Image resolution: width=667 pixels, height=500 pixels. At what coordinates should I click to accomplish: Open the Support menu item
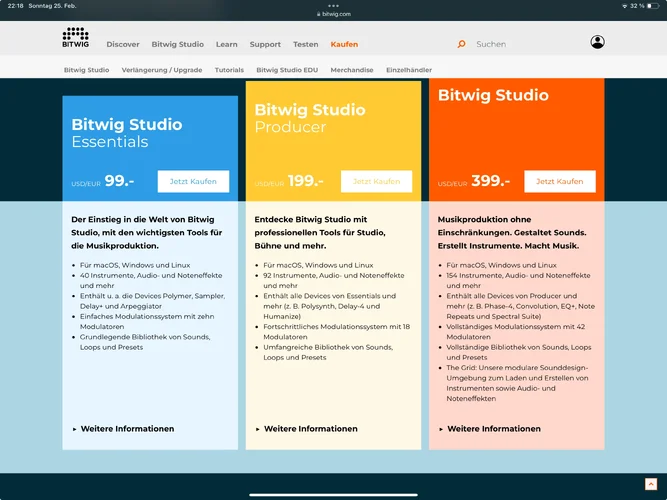265,44
